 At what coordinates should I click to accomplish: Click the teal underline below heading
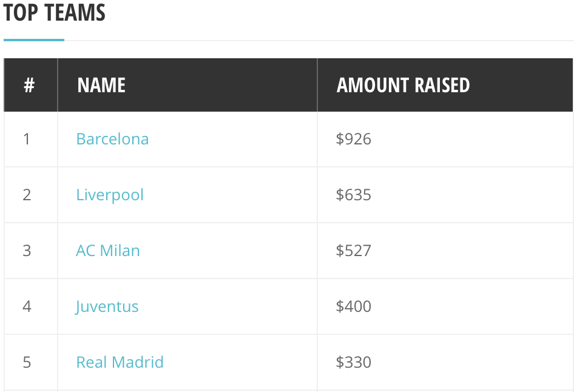click(34, 40)
